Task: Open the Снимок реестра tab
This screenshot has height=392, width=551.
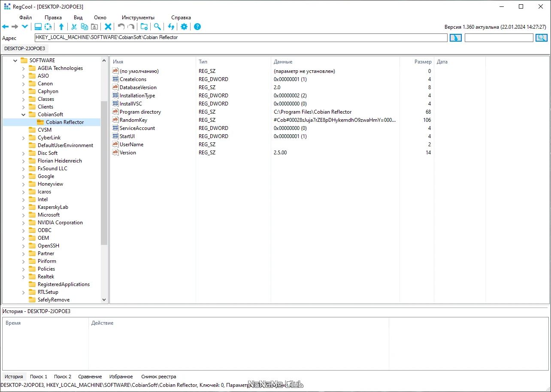Action: click(x=159, y=377)
